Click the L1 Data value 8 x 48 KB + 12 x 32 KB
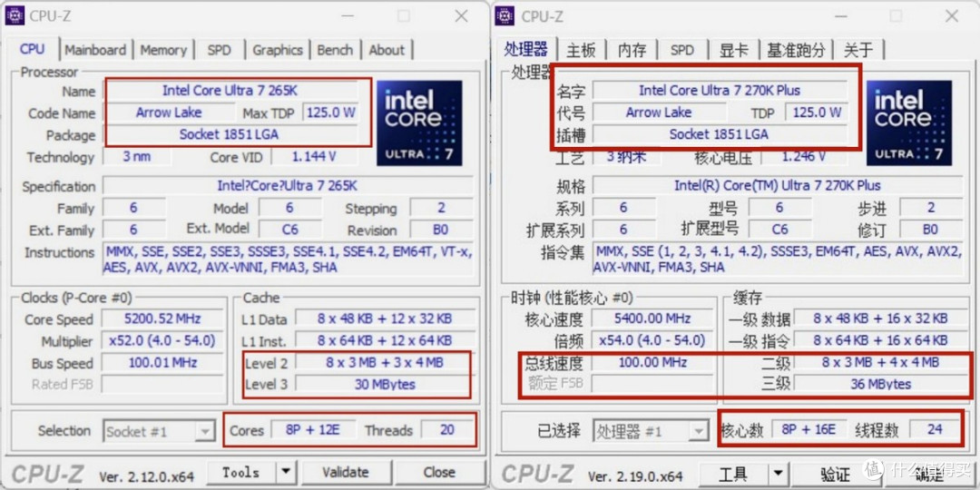The height and width of the screenshot is (490, 980). pyautogui.click(x=385, y=318)
